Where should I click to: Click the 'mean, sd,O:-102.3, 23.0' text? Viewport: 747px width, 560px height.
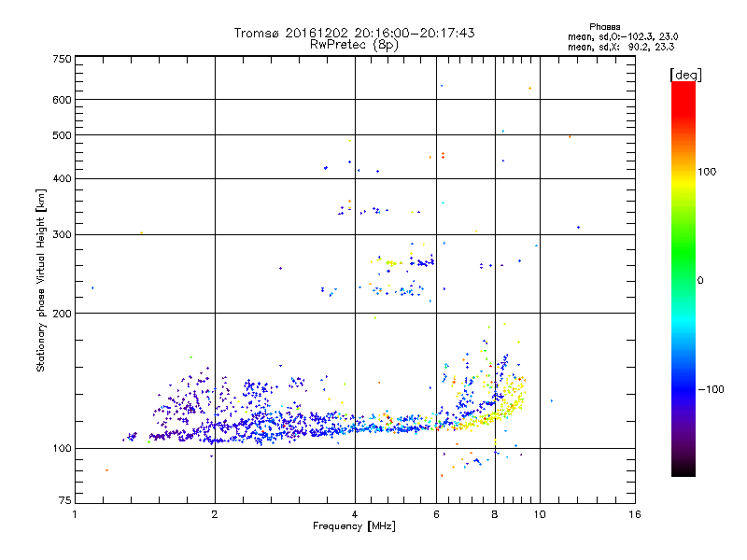pyautogui.click(x=623, y=36)
